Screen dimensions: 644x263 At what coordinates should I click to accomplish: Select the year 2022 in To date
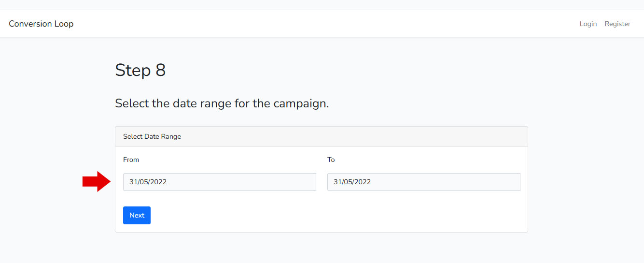[363, 182]
